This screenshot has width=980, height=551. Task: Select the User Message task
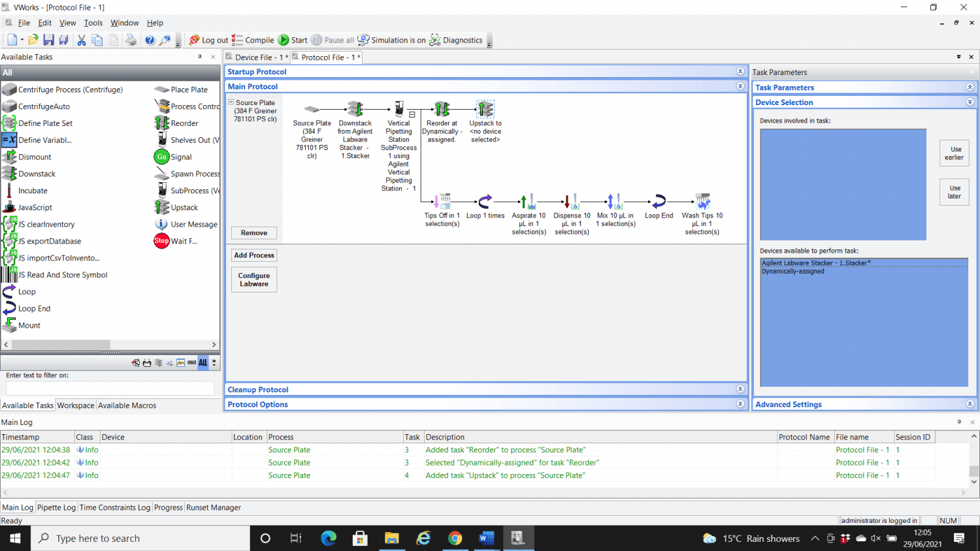pos(186,225)
